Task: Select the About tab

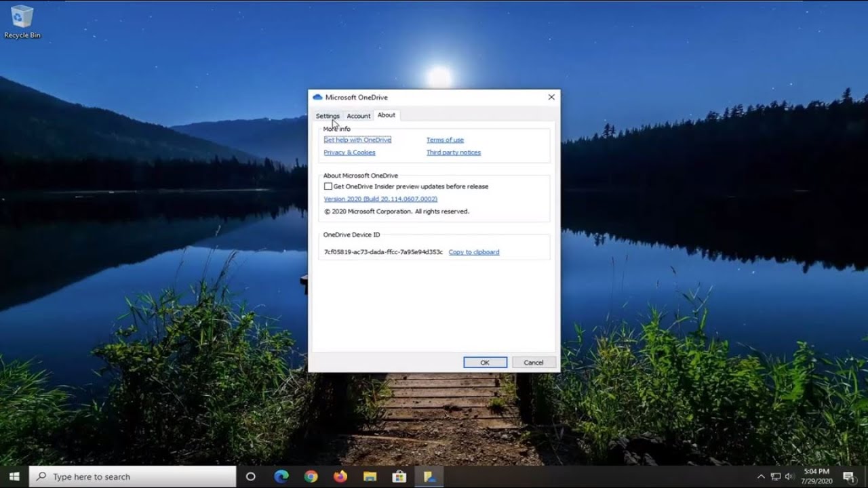Action: tap(387, 115)
